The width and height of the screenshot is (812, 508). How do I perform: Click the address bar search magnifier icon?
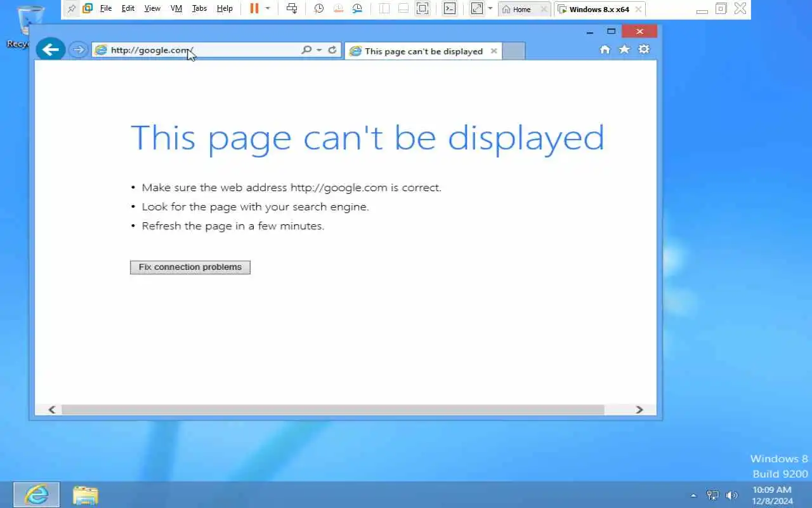306,50
